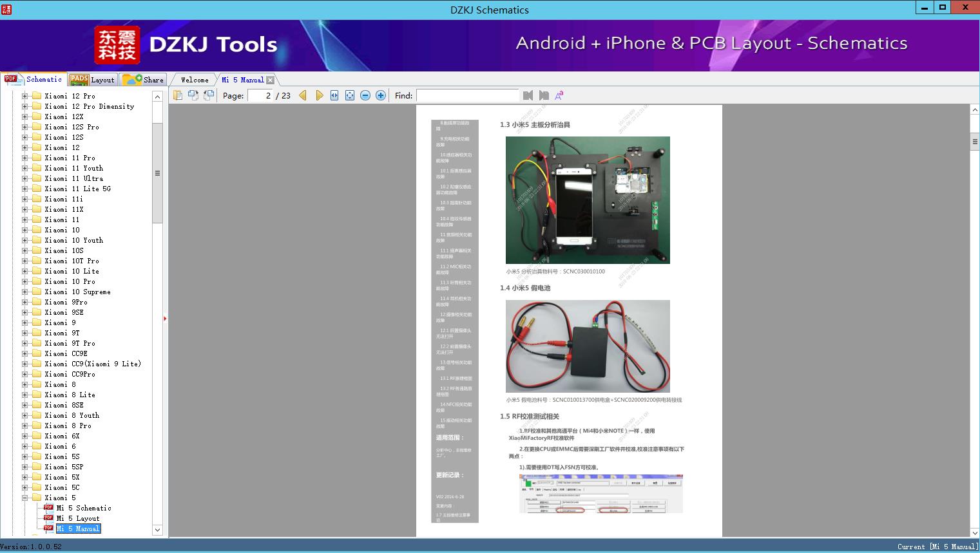Select Xiaomi 11i folder

point(64,199)
